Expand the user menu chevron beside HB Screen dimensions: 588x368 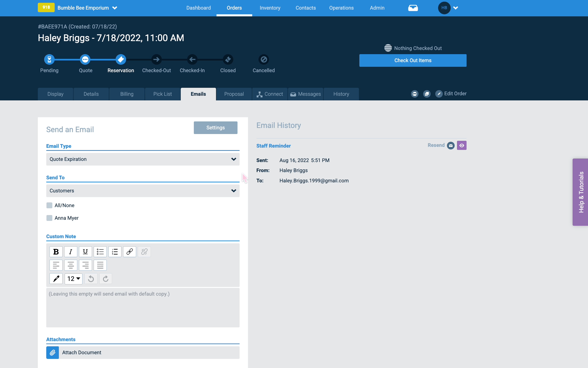pos(456,8)
